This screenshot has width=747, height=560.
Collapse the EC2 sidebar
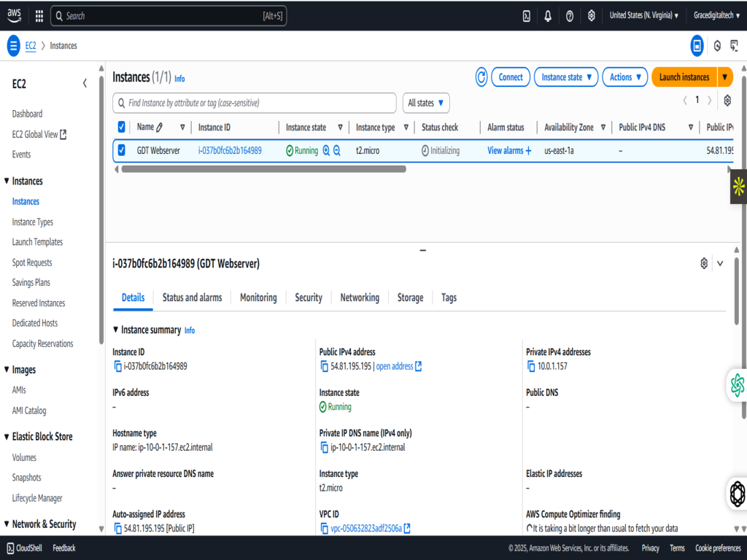click(x=85, y=83)
